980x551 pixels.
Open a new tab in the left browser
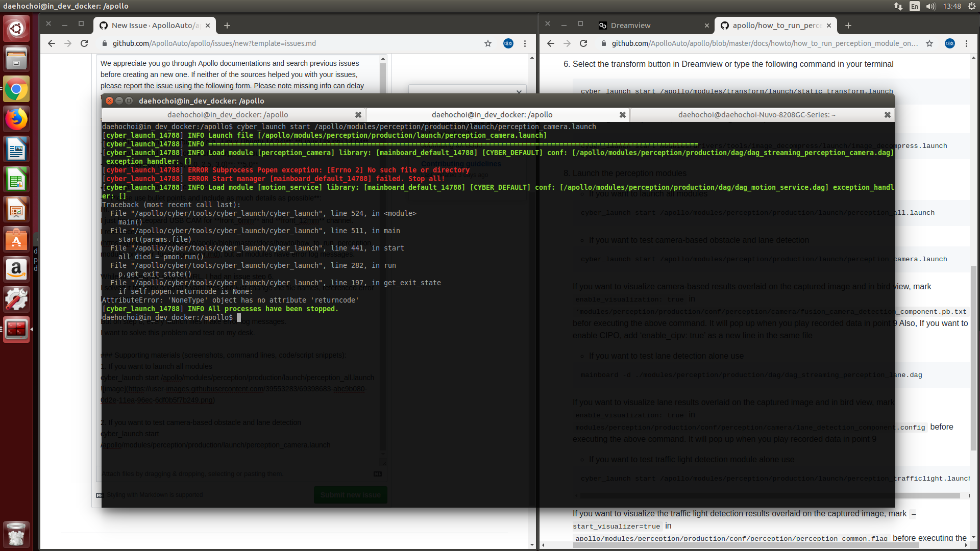pyautogui.click(x=227, y=26)
